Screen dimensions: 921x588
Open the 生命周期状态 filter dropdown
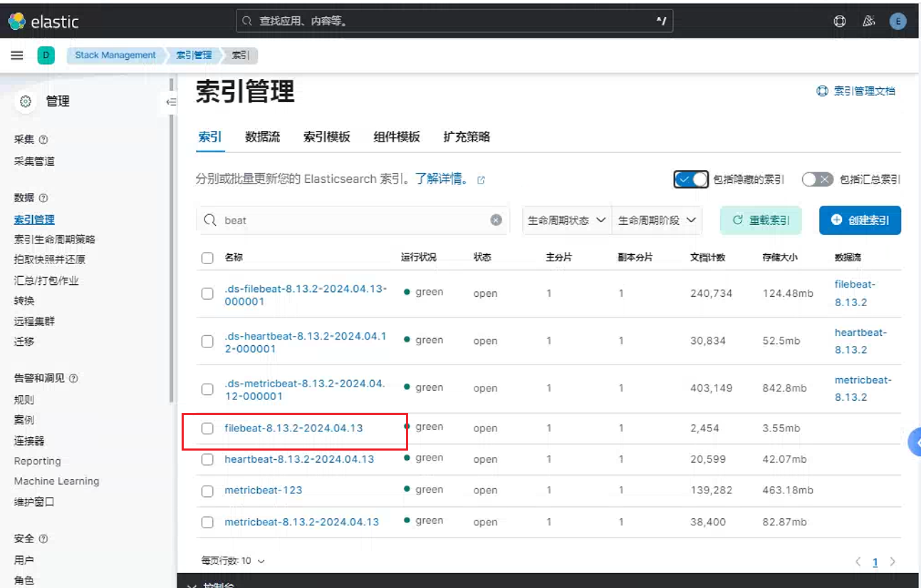pyautogui.click(x=567, y=221)
